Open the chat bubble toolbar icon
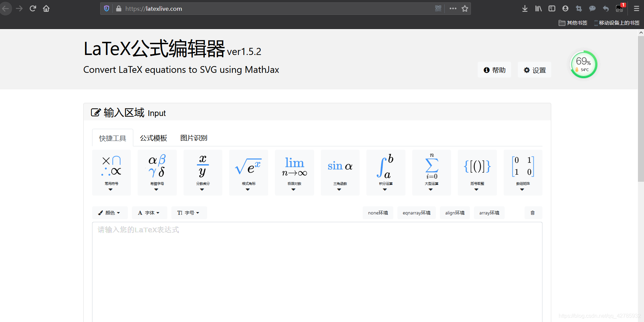The height and width of the screenshot is (322, 644). 592,8
